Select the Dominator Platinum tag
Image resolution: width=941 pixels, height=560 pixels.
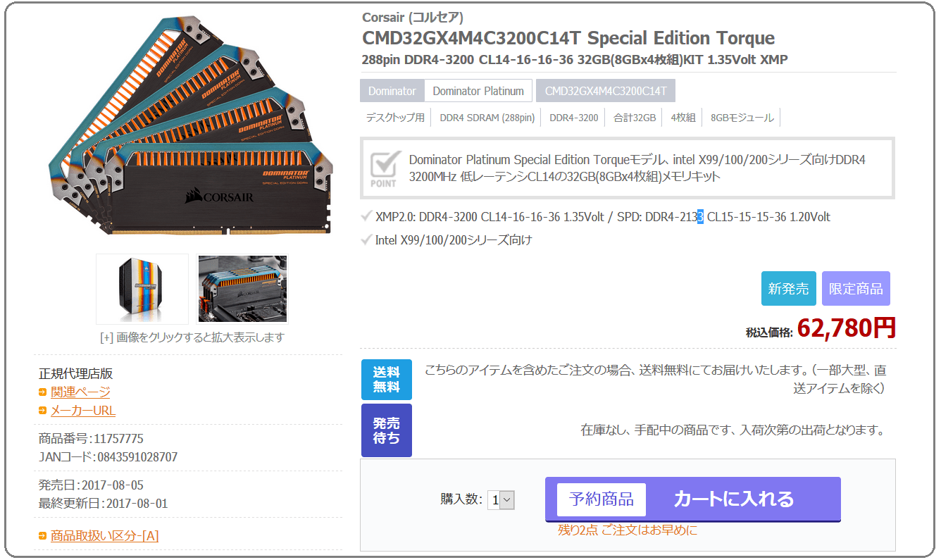click(x=478, y=91)
